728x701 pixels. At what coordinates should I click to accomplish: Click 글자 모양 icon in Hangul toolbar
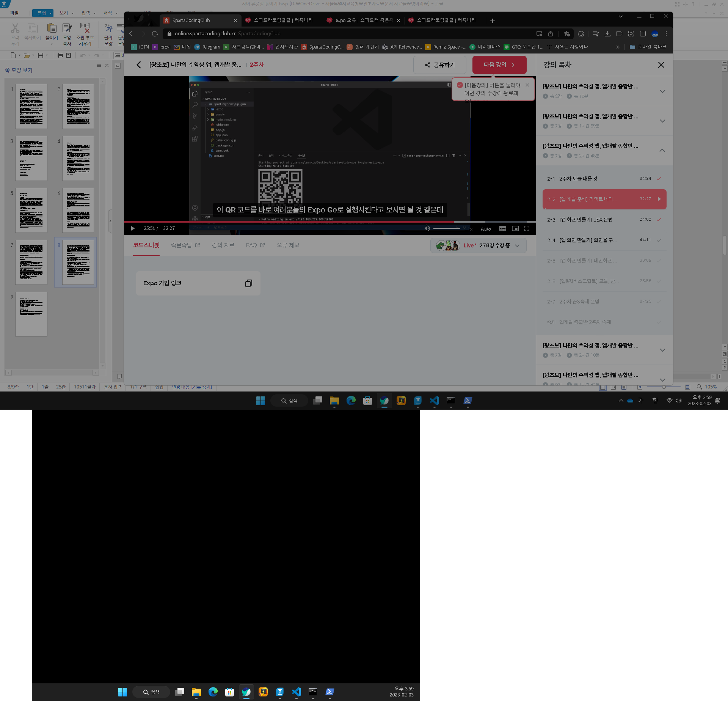[x=108, y=35]
